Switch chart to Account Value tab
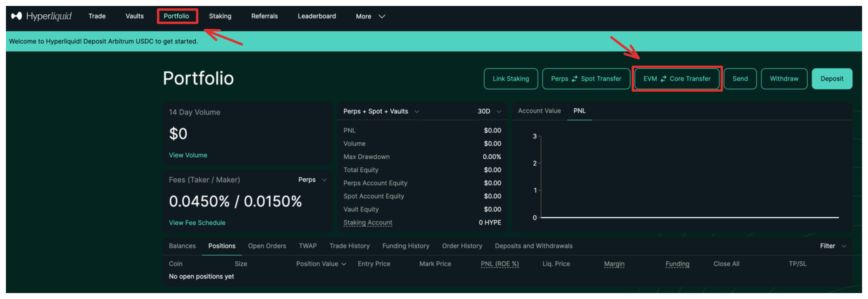 tap(539, 111)
